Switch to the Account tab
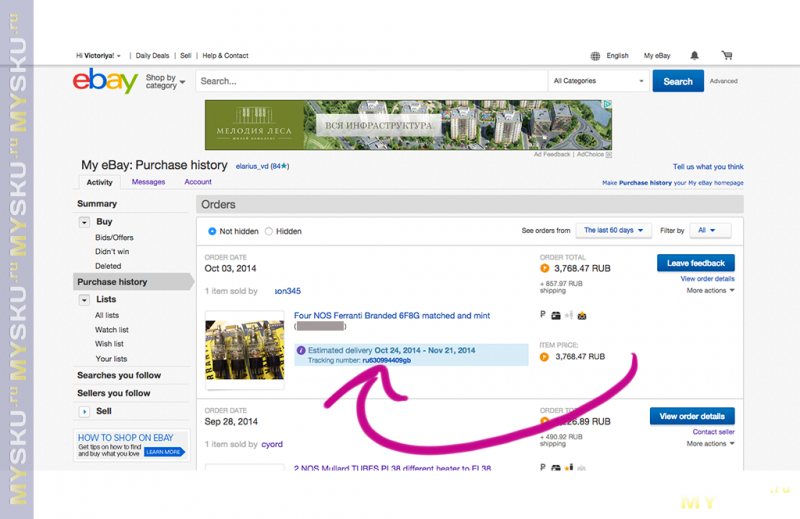 pyautogui.click(x=198, y=182)
